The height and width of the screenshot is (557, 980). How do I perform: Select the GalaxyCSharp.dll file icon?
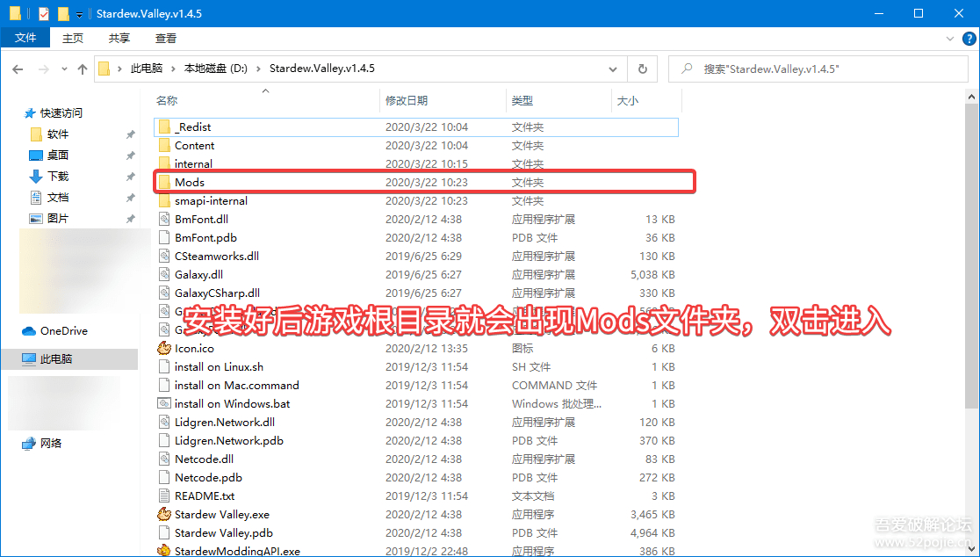(164, 293)
